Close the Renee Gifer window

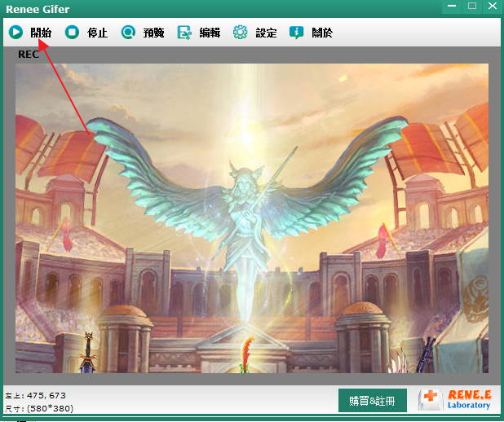(492, 6)
